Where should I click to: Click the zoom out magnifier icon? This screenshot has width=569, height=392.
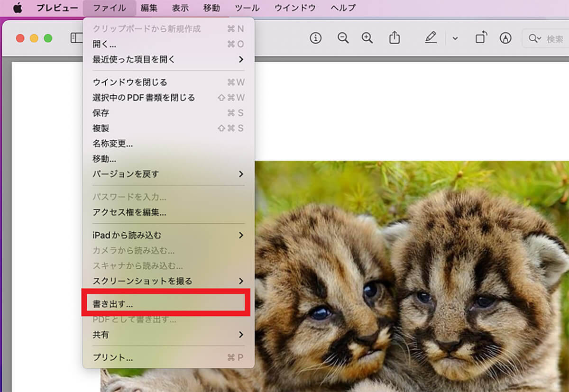[x=343, y=38]
